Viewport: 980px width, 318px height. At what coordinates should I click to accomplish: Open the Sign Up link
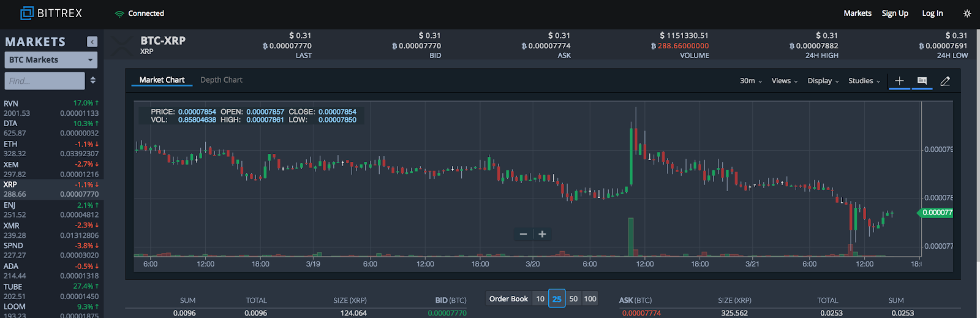(895, 13)
